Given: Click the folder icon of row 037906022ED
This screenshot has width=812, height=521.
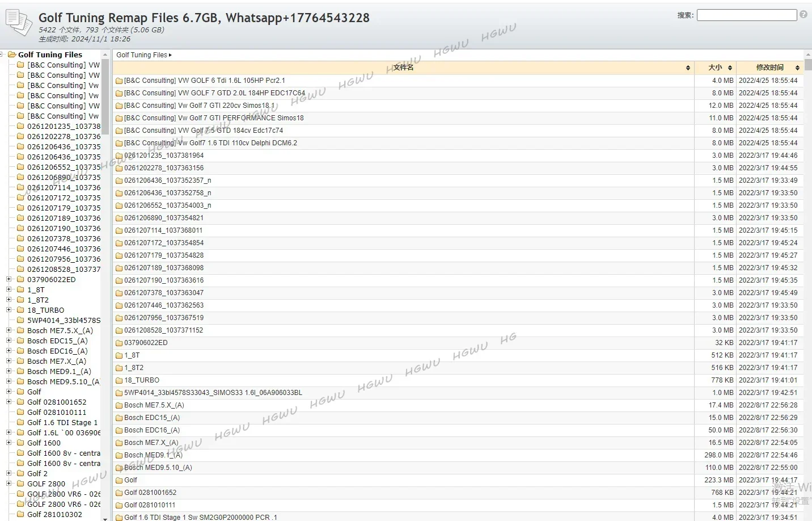Looking at the screenshot, I should click(119, 343).
